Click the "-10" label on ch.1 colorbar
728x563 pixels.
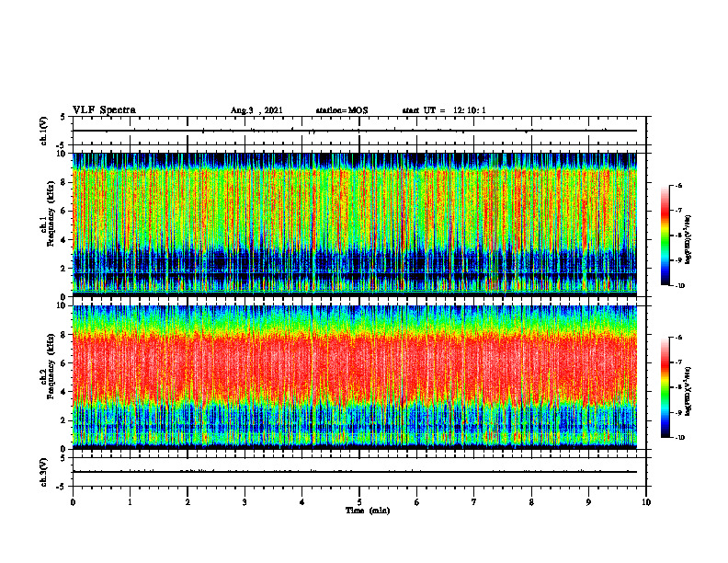tap(679, 286)
